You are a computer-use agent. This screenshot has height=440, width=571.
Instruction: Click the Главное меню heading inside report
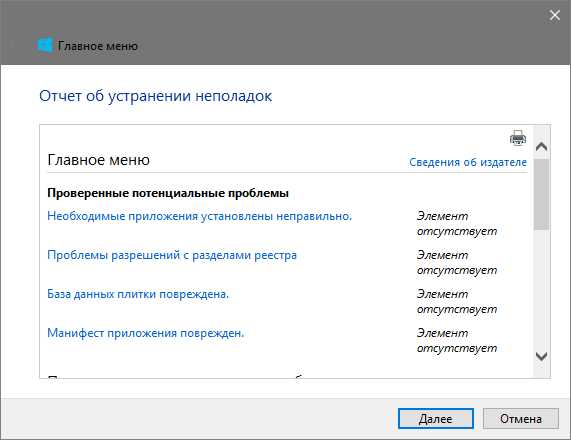click(98, 160)
